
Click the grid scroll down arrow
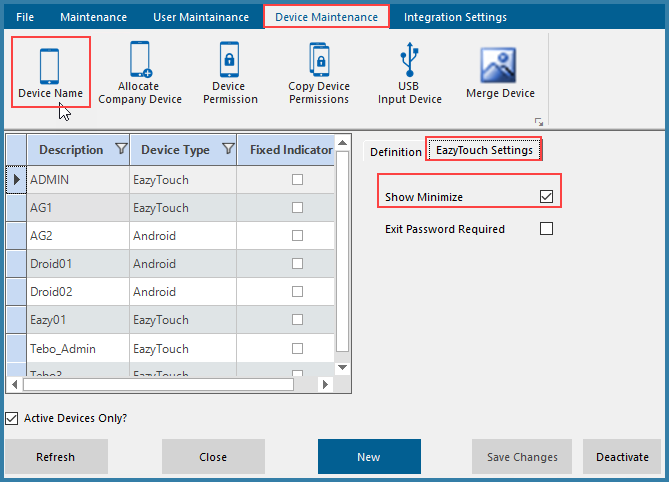click(342, 367)
